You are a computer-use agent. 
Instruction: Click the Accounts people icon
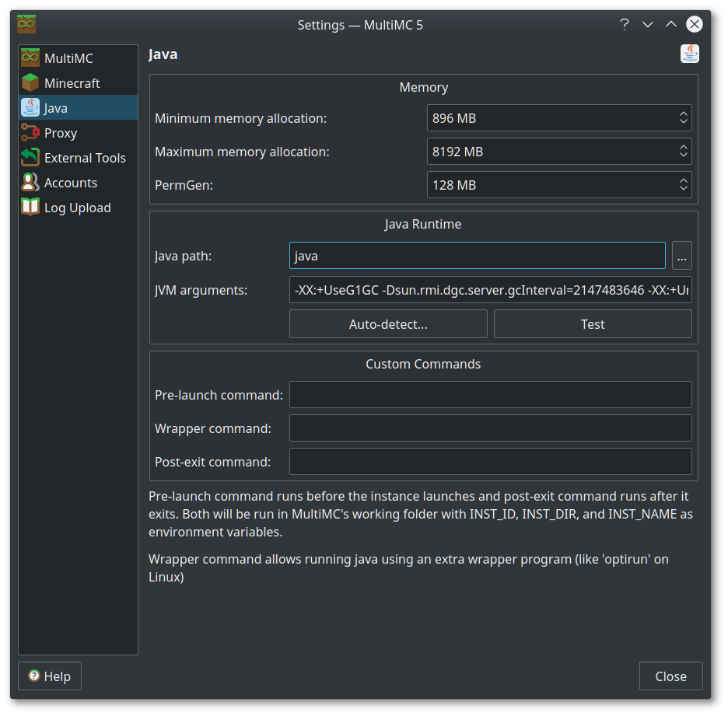(x=30, y=183)
